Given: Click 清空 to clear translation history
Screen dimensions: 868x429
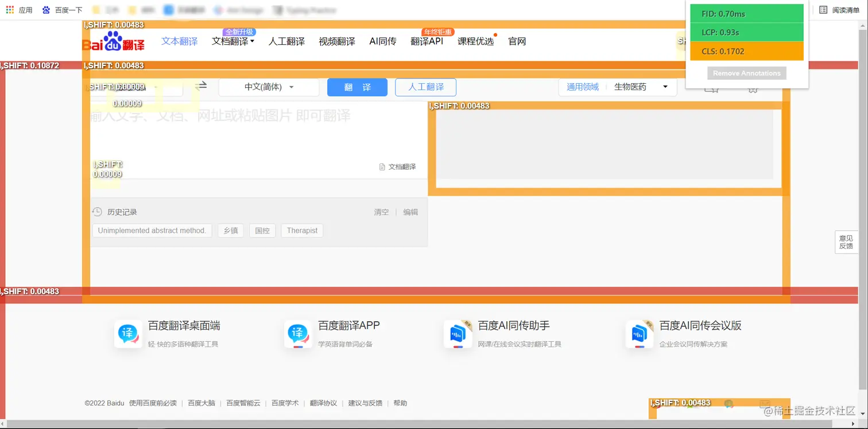Looking at the screenshot, I should tap(381, 212).
